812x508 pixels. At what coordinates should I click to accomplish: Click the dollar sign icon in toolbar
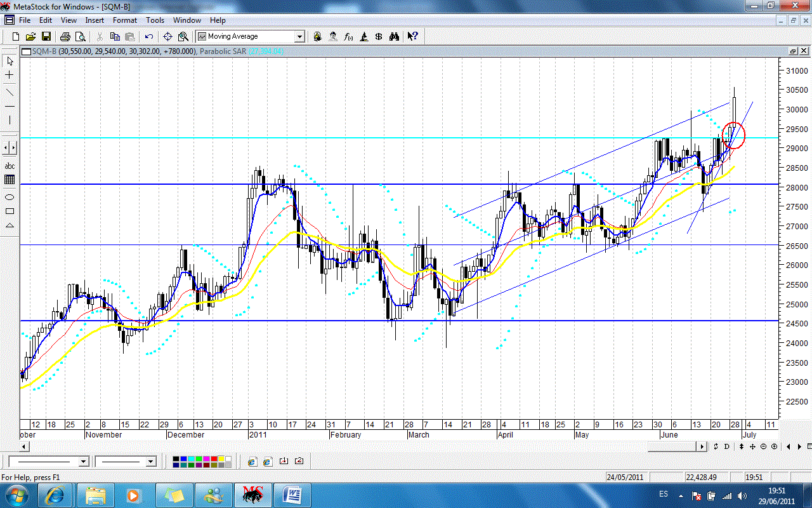coord(379,37)
